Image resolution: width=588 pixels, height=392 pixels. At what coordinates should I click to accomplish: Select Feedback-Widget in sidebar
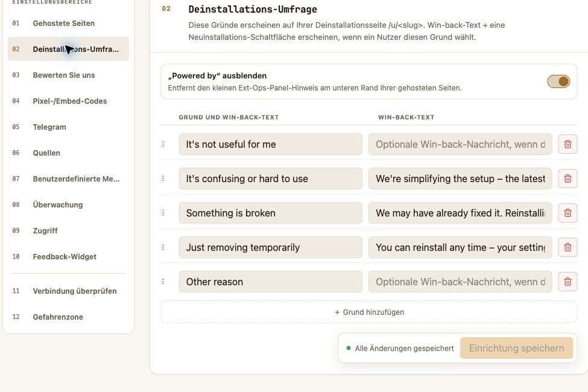pyautogui.click(x=68, y=256)
